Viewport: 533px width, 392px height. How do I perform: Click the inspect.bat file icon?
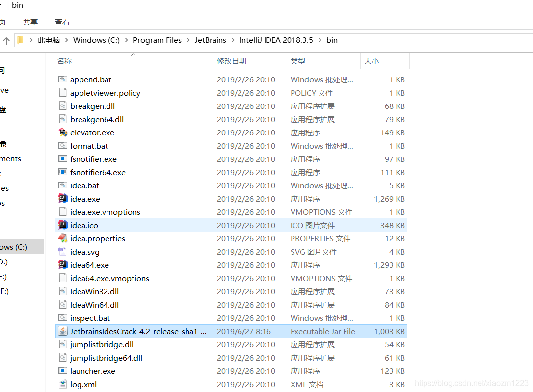[x=62, y=318]
